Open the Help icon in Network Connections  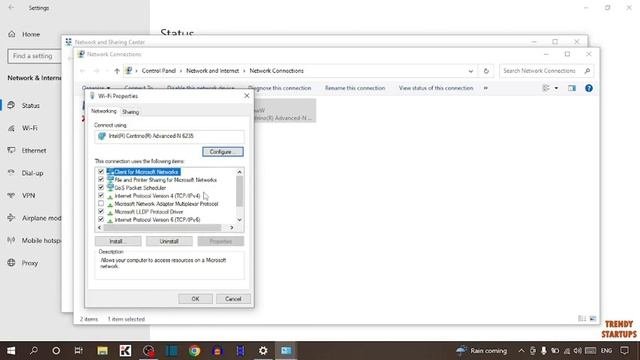tap(589, 88)
